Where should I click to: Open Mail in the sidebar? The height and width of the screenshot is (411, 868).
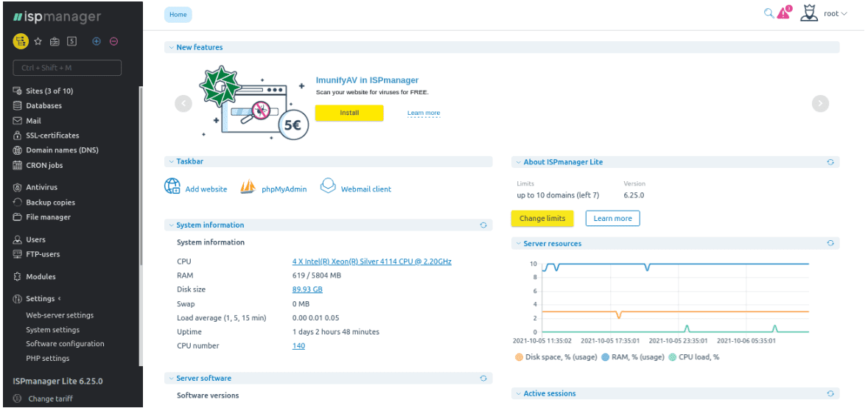click(27, 121)
